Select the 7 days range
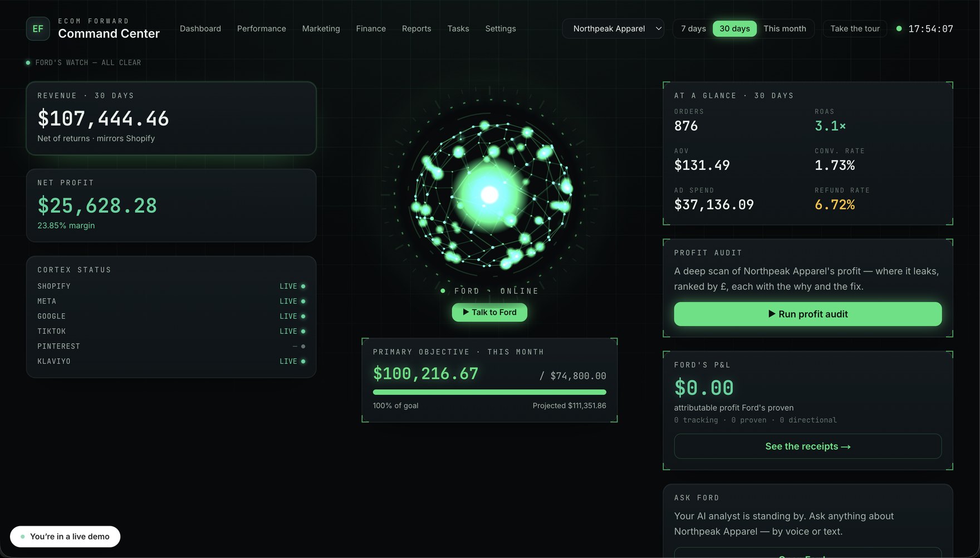 tap(693, 28)
